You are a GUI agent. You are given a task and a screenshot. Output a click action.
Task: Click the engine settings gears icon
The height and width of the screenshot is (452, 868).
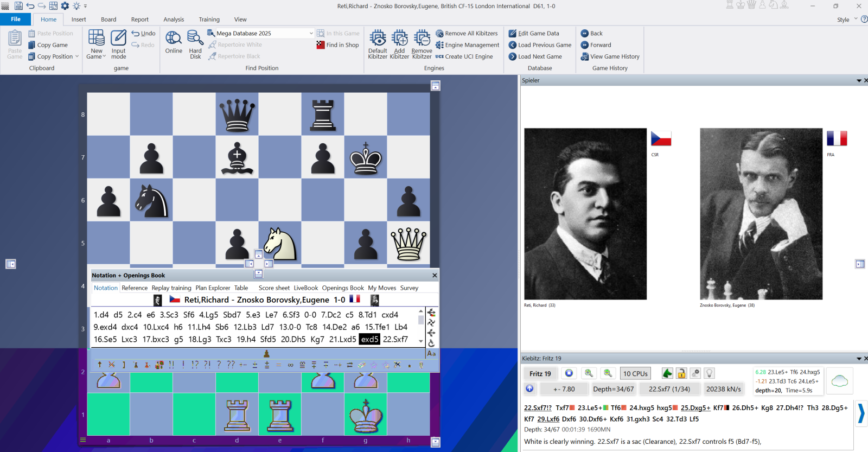695,373
